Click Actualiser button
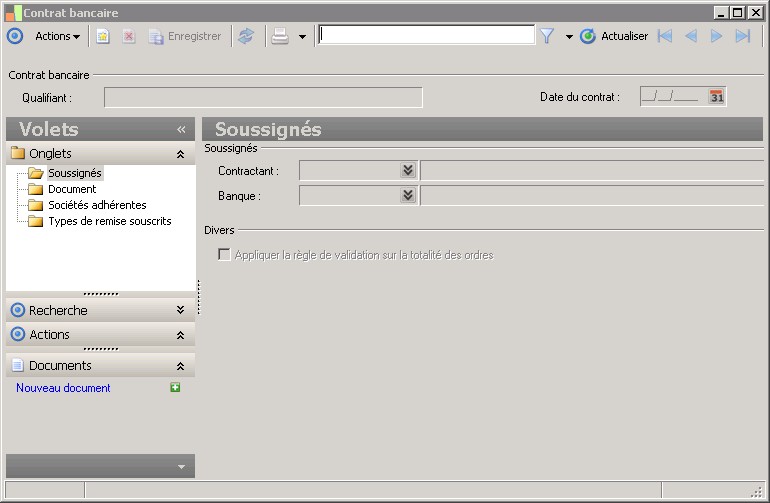770x503 pixels. click(613, 36)
